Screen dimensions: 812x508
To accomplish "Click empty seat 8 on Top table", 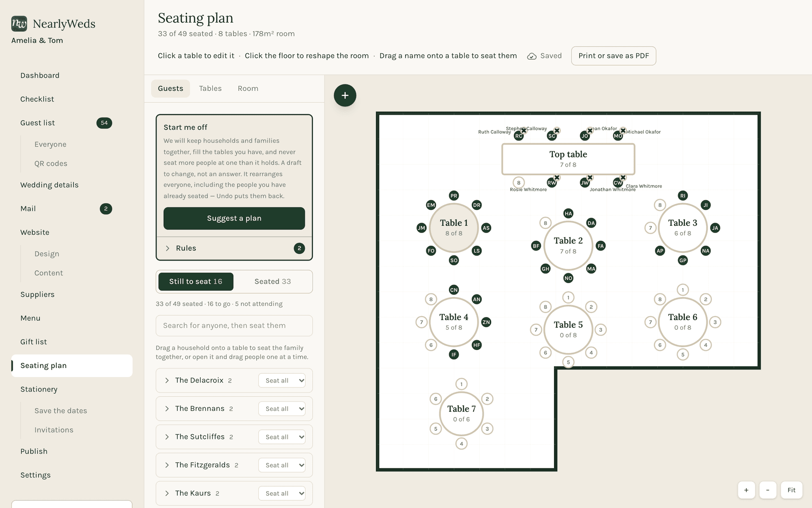I will coord(519,182).
